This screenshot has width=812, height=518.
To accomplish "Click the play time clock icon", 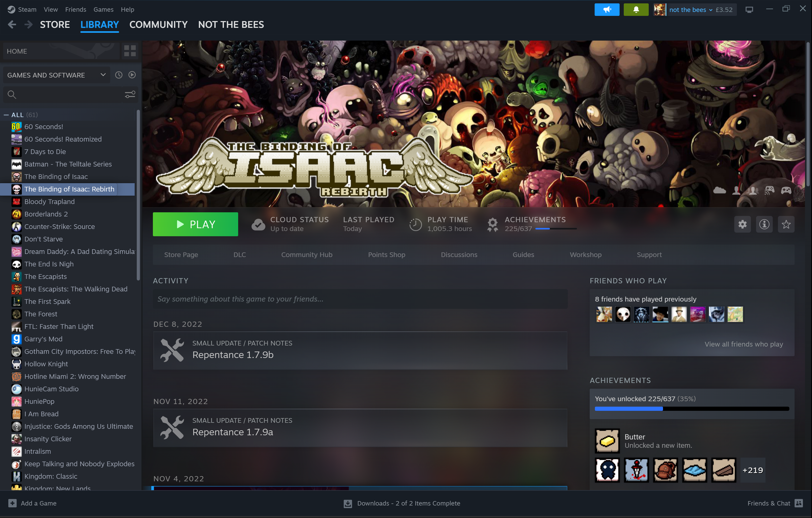I will tap(415, 225).
